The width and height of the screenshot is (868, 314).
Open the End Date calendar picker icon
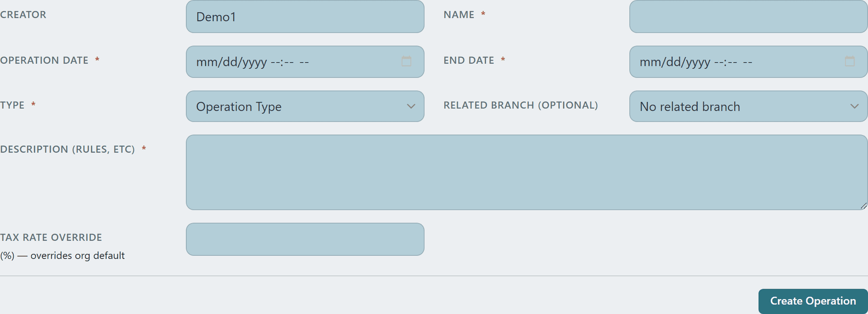pos(850,61)
